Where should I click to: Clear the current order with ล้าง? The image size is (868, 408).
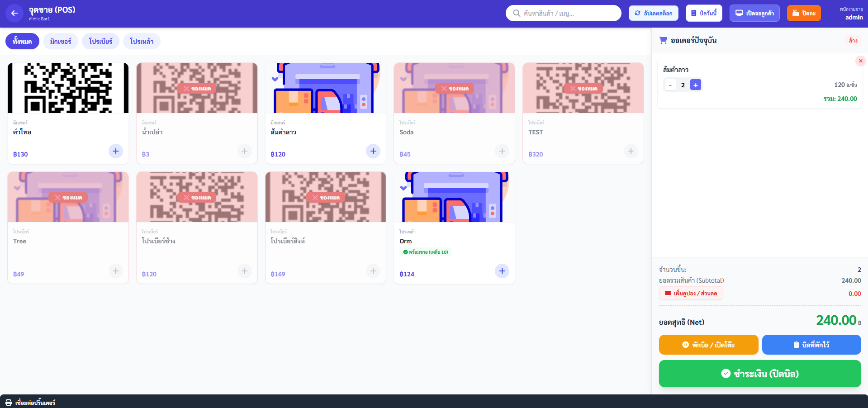pyautogui.click(x=853, y=40)
